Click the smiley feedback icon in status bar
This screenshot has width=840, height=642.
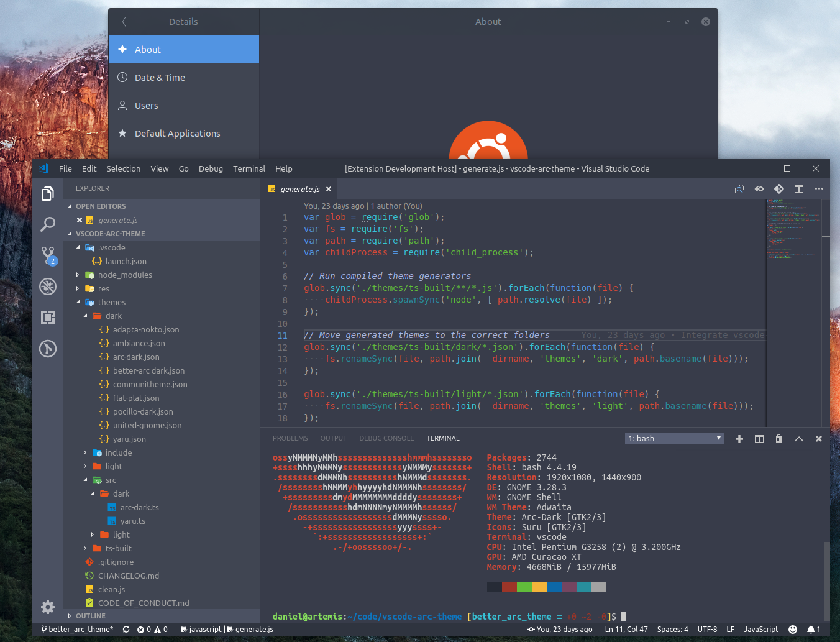793,630
